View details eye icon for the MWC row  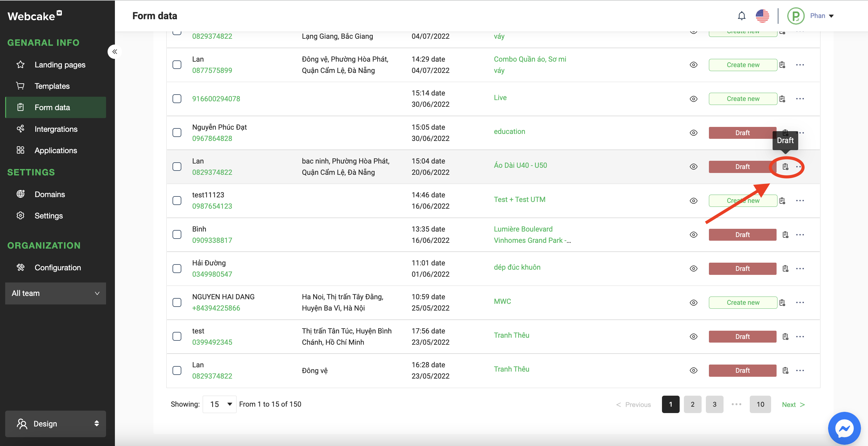[693, 303]
